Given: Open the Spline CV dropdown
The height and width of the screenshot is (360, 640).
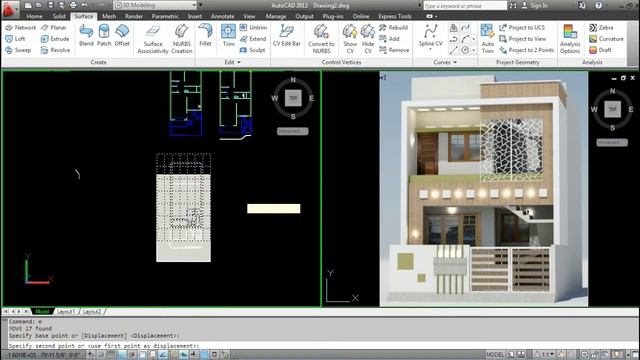Looking at the screenshot, I should coord(431,49).
